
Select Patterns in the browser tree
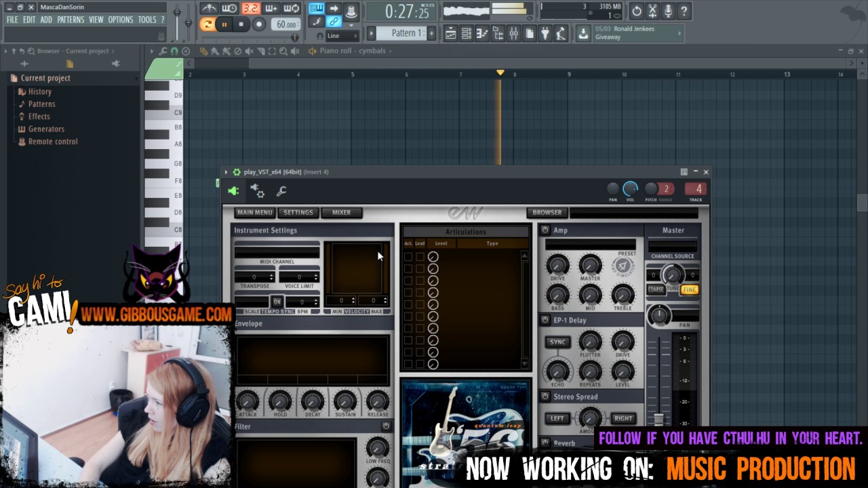41,104
